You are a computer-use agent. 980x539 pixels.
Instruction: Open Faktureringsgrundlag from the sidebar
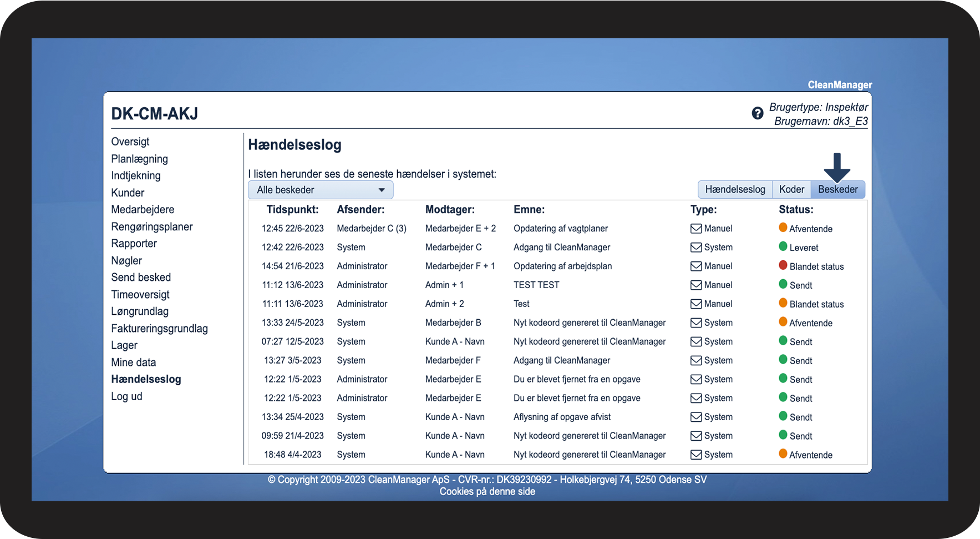click(159, 328)
